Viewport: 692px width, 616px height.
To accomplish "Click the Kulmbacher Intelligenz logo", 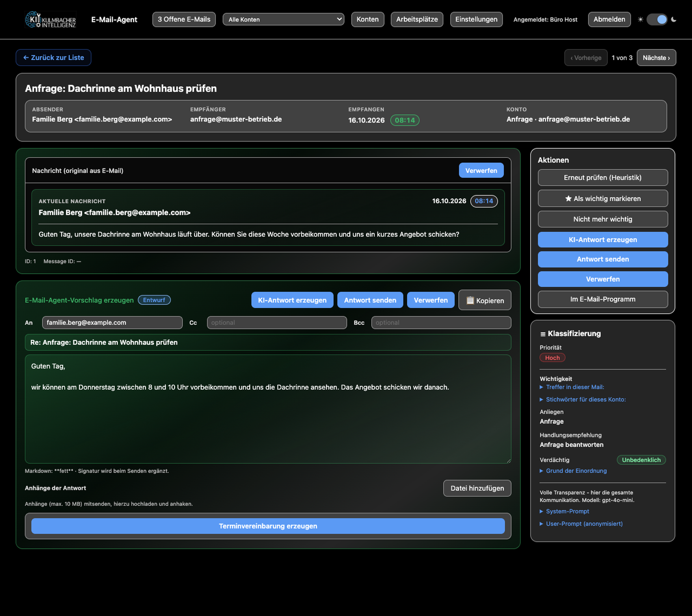I will [51, 20].
